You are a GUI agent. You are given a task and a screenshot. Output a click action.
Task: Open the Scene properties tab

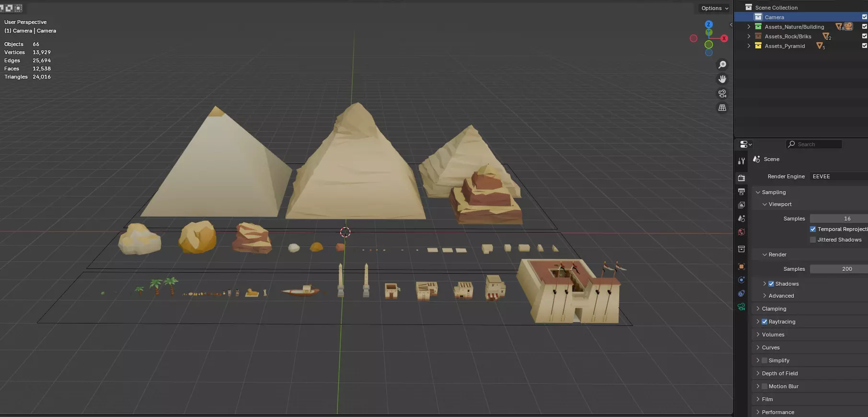tap(741, 218)
